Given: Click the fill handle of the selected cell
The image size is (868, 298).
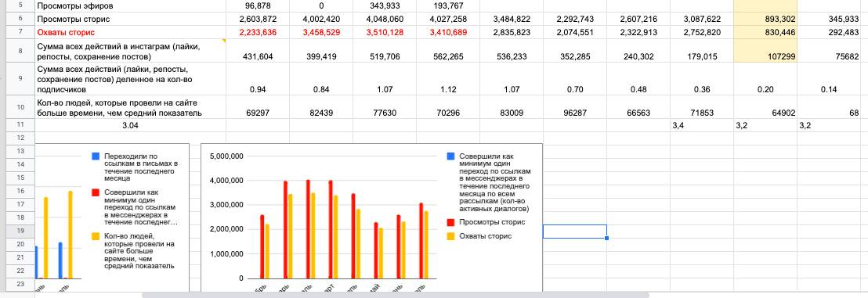Looking at the screenshot, I should pos(607,239).
